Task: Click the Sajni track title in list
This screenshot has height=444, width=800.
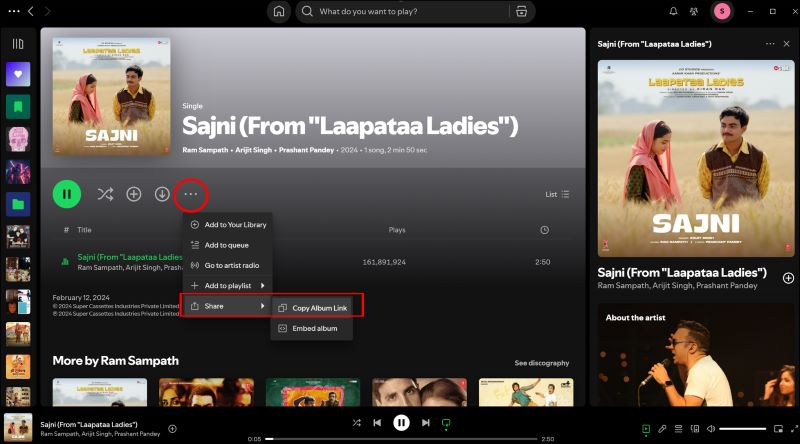Action: (x=130, y=257)
